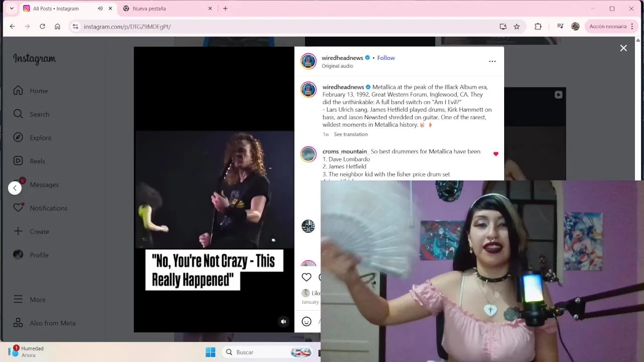Open video reel indicator on background post

click(x=558, y=95)
